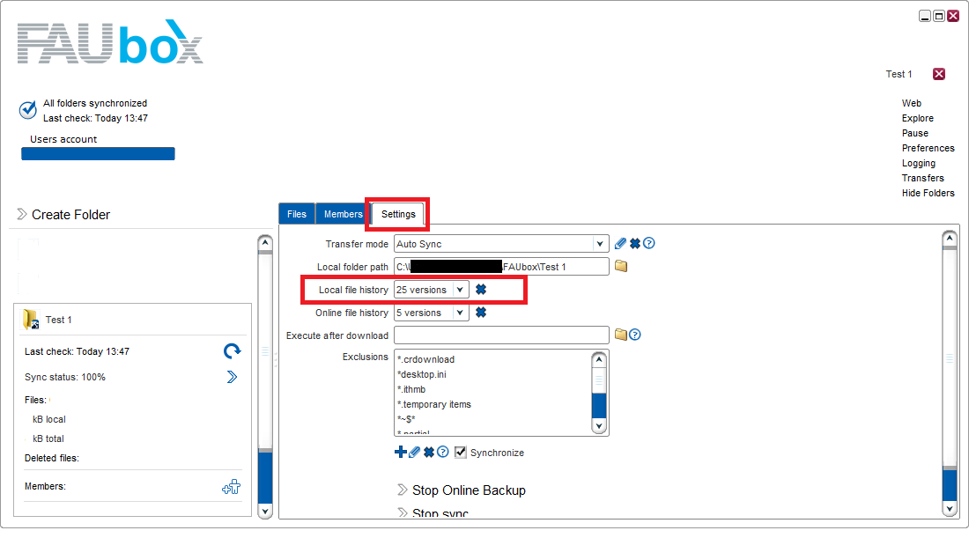Refresh the Test 1 folder sync check
The image size is (969, 560).
(231, 350)
